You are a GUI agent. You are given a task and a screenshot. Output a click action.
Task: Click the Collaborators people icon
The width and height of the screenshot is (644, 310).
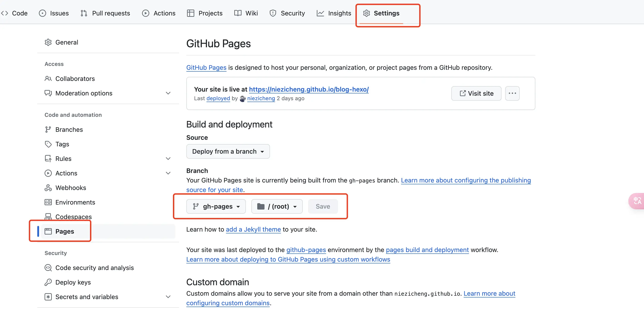click(48, 78)
